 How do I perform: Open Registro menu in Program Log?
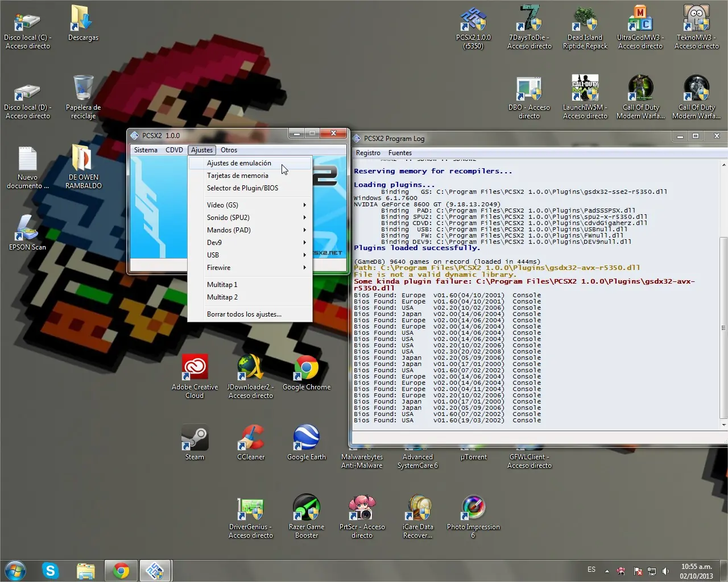pos(368,153)
